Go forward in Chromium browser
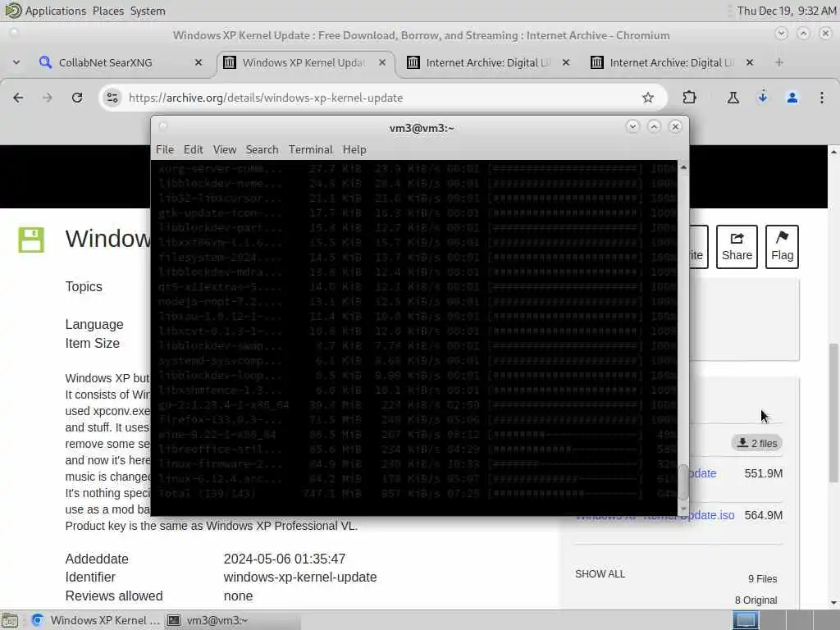The height and width of the screenshot is (630, 840). click(x=47, y=98)
